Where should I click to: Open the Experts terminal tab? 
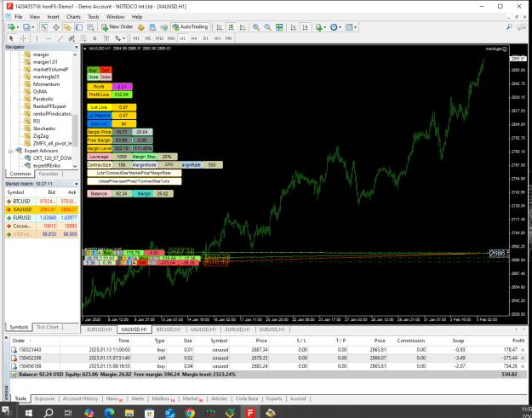(274, 398)
